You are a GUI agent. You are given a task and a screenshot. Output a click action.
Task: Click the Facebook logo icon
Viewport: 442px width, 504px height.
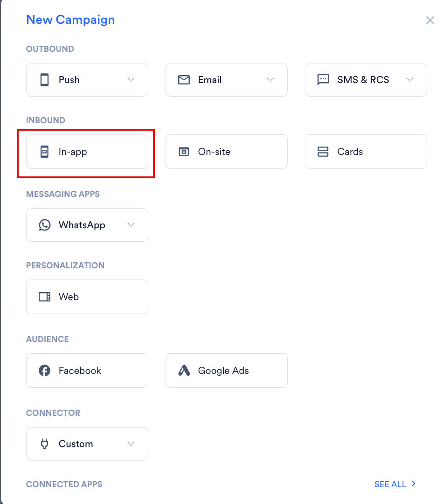coord(45,371)
